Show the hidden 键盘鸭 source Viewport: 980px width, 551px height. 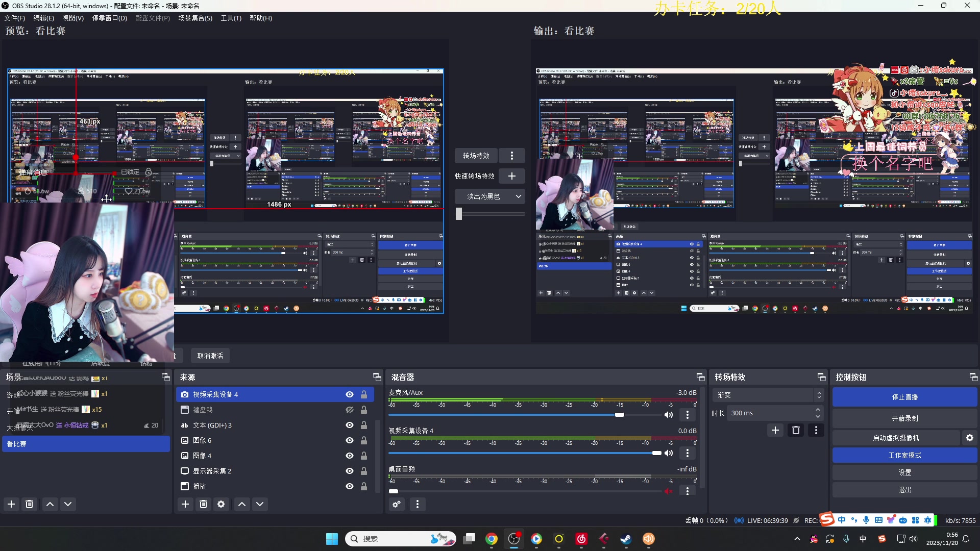(x=349, y=410)
